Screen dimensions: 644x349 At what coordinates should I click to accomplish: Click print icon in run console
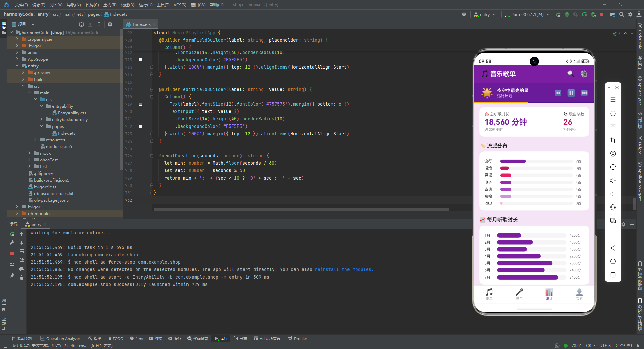tap(22, 269)
